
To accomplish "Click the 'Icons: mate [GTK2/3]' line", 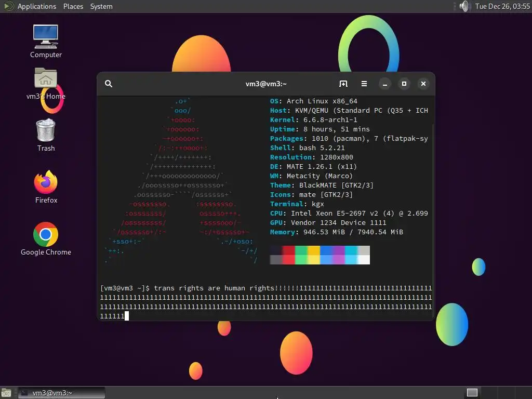I will pos(312,195).
